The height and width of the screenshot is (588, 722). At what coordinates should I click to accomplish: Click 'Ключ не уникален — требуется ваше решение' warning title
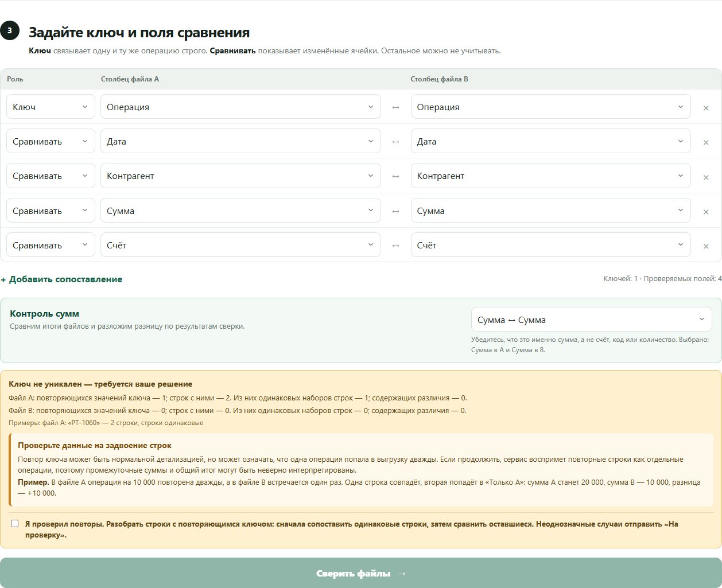[100, 384]
